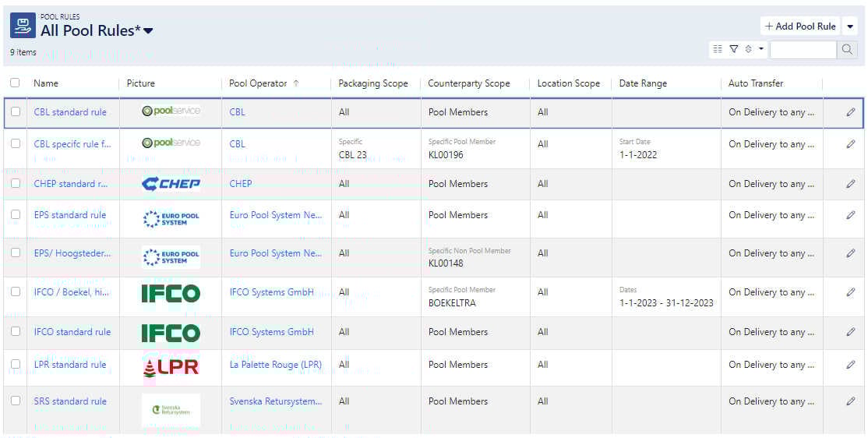Screen dimensions: 868x438
Task: Click the Svenska Retursystem logo picture
Action: [x=171, y=410]
